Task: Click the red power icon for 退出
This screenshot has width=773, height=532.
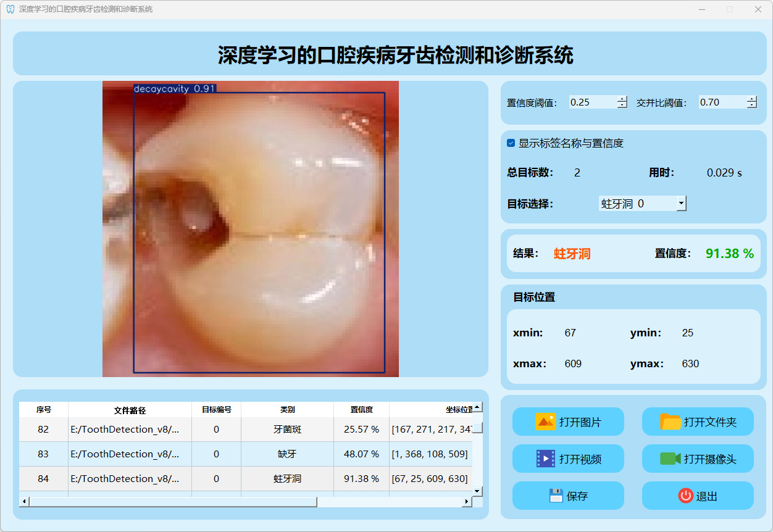Action: point(685,496)
